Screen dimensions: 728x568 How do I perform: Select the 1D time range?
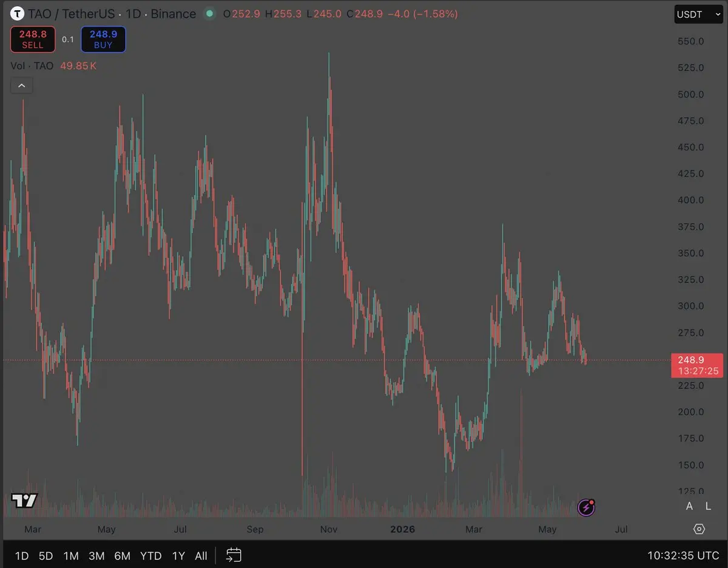click(x=22, y=555)
